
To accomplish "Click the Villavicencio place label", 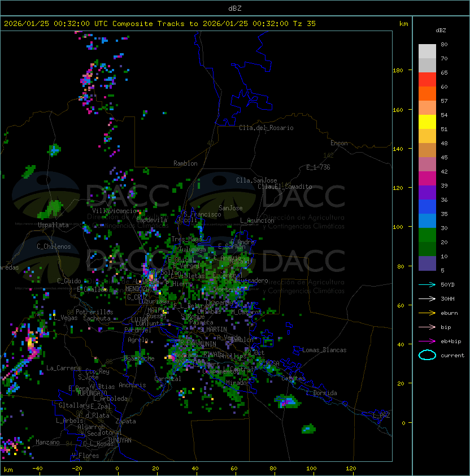I will 114,211.
